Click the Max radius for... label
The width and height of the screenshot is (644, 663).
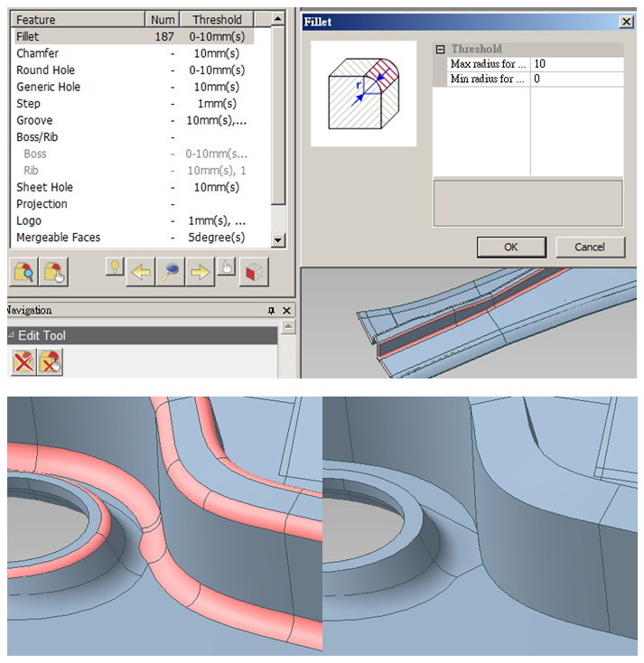click(x=488, y=64)
